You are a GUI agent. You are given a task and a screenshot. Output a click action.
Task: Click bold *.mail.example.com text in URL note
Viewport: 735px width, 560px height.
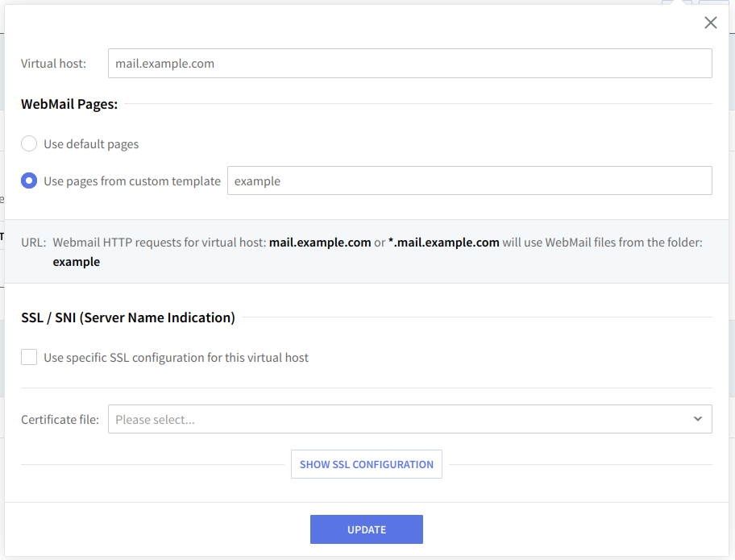(x=443, y=242)
